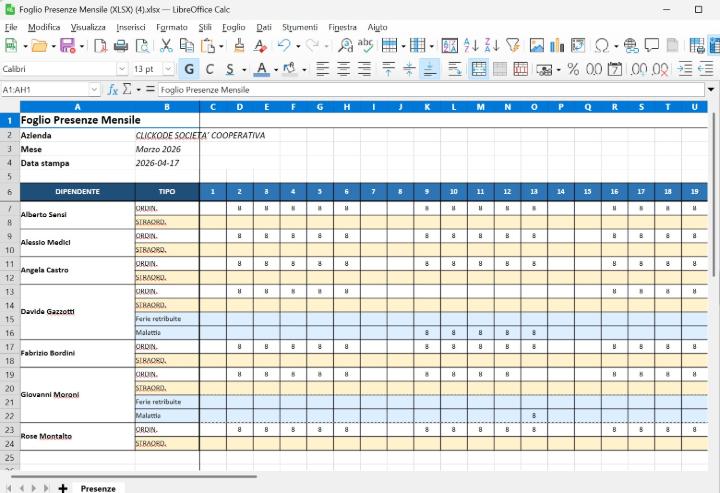This screenshot has height=493, width=720.
Task: Toggle bold formatting G button
Action: click(x=189, y=69)
